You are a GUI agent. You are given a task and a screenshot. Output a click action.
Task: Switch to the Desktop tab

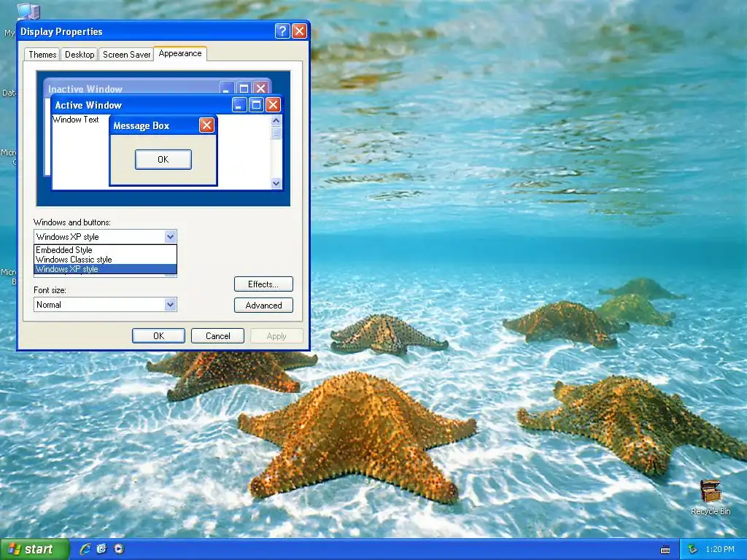[x=80, y=54]
